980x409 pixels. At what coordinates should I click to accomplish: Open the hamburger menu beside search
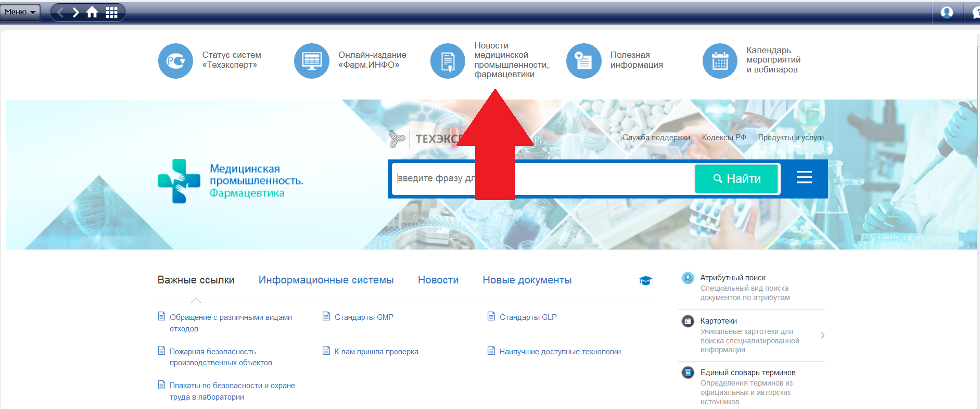click(x=804, y=178)
